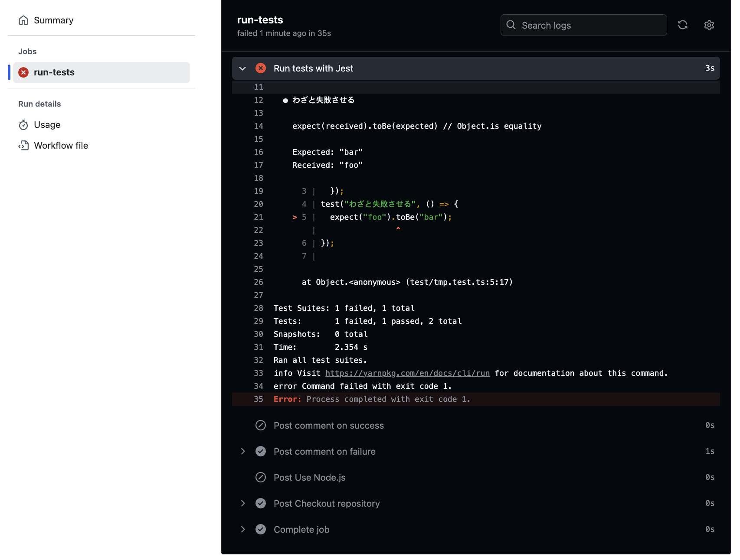
Task: Click the 'Ran all test suites.' line
Action: (x=320, y=360)
